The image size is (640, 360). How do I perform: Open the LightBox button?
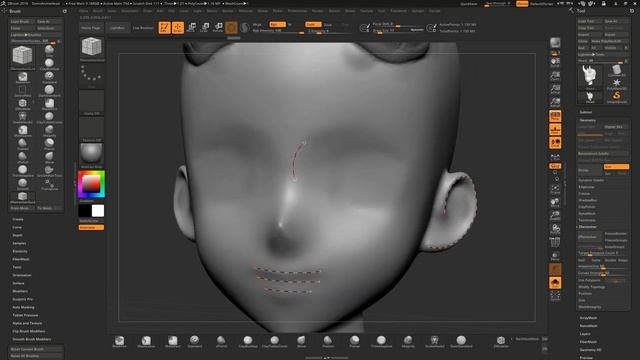117,28
